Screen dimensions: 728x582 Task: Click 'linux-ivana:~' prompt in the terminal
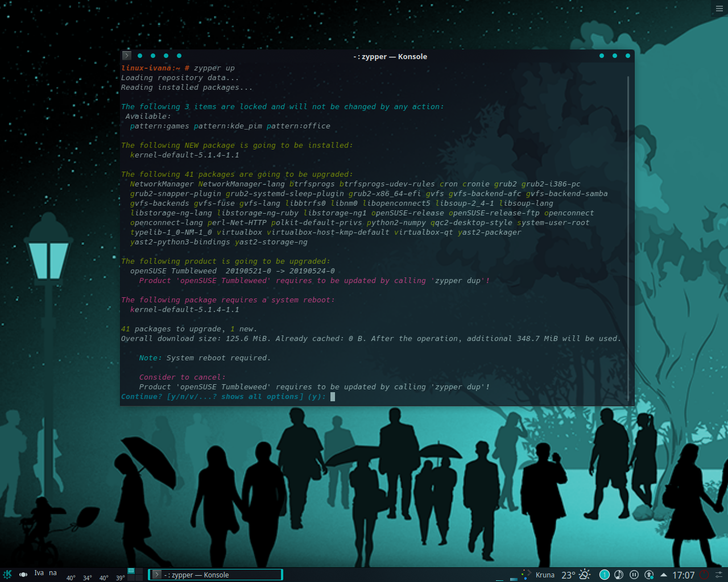point(151,68)
